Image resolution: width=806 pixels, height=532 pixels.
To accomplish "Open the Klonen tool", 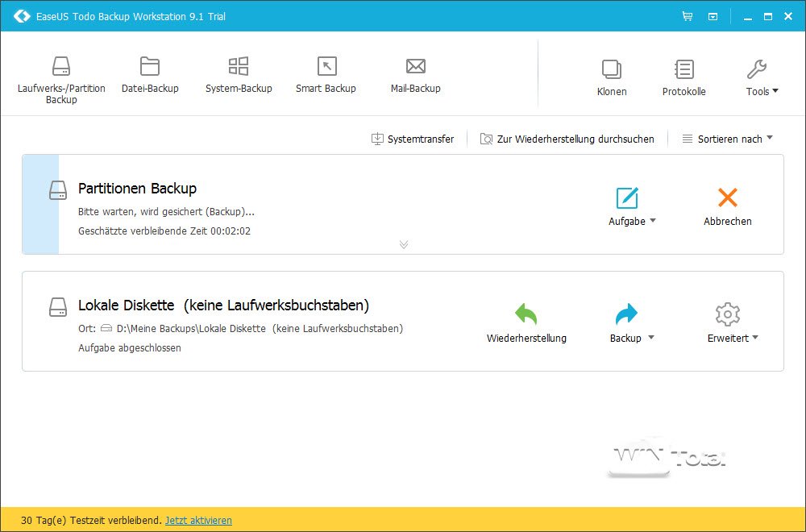I will click(612, 78).
